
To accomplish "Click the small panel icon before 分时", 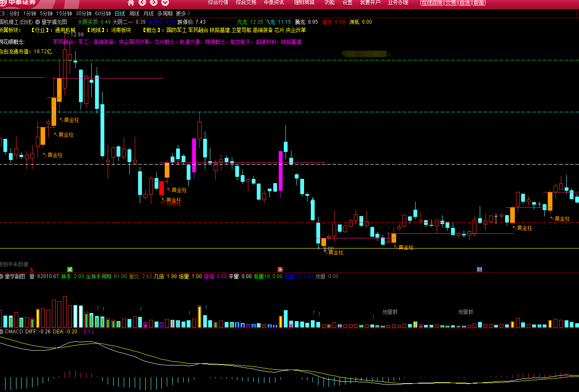I will click(x=3, y=14).
